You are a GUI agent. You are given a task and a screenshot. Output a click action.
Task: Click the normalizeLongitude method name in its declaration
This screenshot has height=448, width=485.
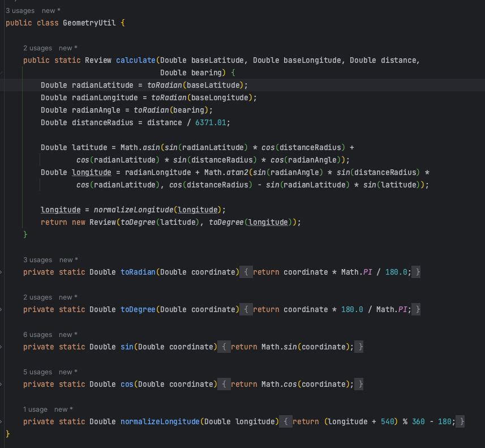pyautogui.click(x=160, y=422)
